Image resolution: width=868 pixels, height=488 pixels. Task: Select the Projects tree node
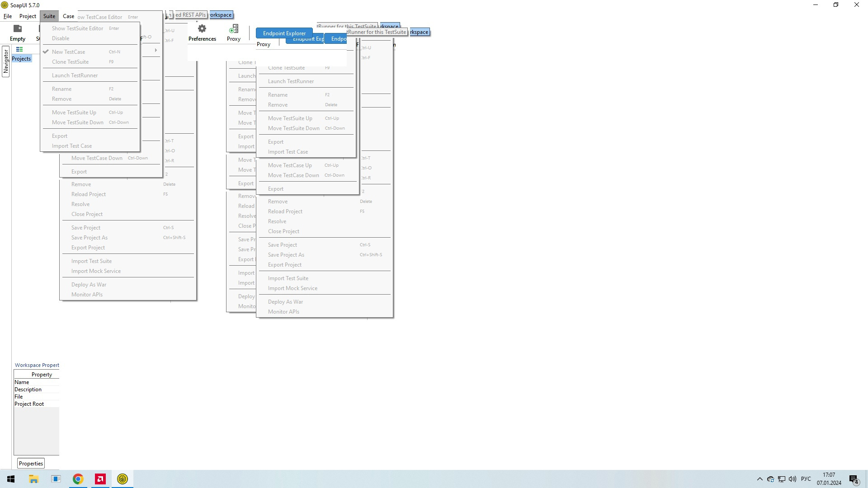point(21,59)
